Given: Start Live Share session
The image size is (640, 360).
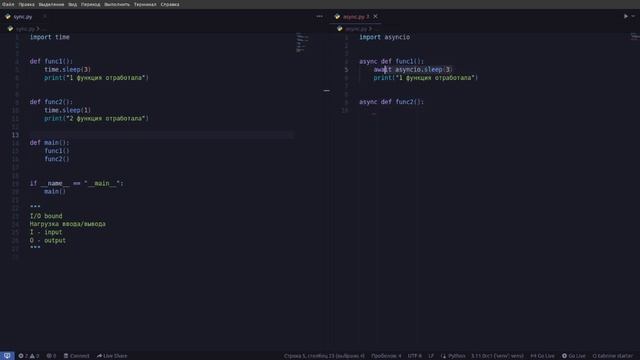Looking at the screenshot, I should click(x=112, y=356).
